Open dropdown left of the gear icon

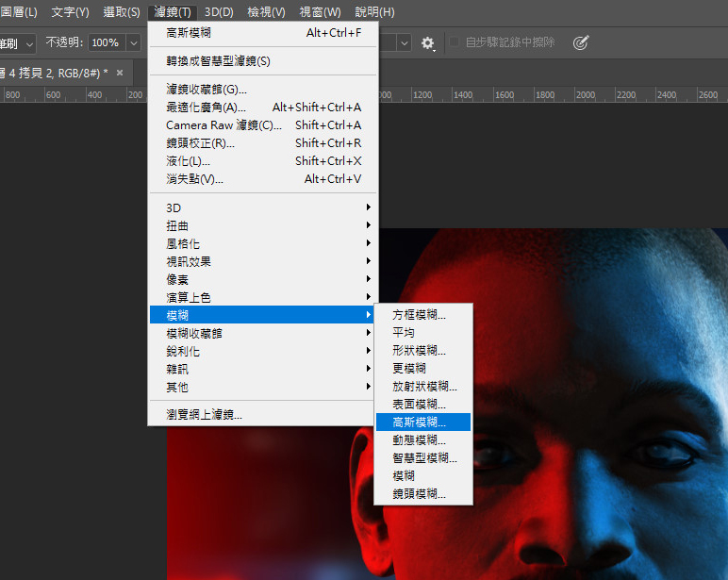(x=405, y=43)
